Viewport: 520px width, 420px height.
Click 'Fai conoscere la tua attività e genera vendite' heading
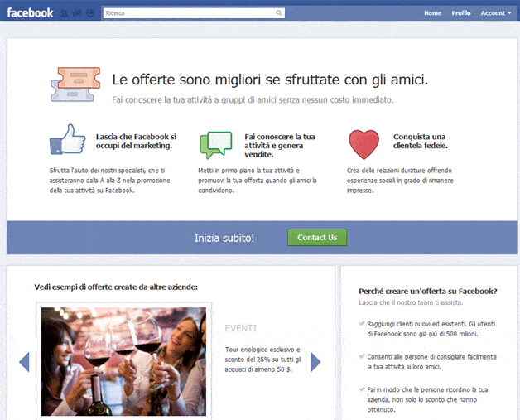click(280, 145)
